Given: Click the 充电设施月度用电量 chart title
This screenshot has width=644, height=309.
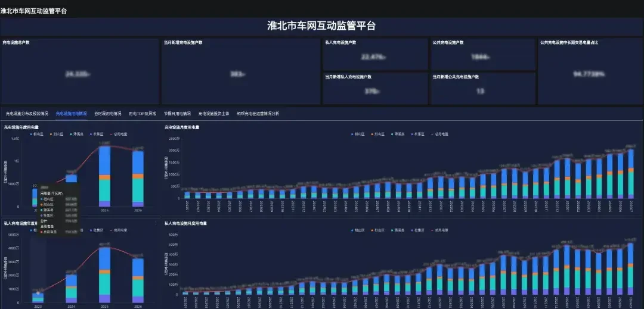Looking at the screenshot, I should pyautogui.click(x=182, y=127).
